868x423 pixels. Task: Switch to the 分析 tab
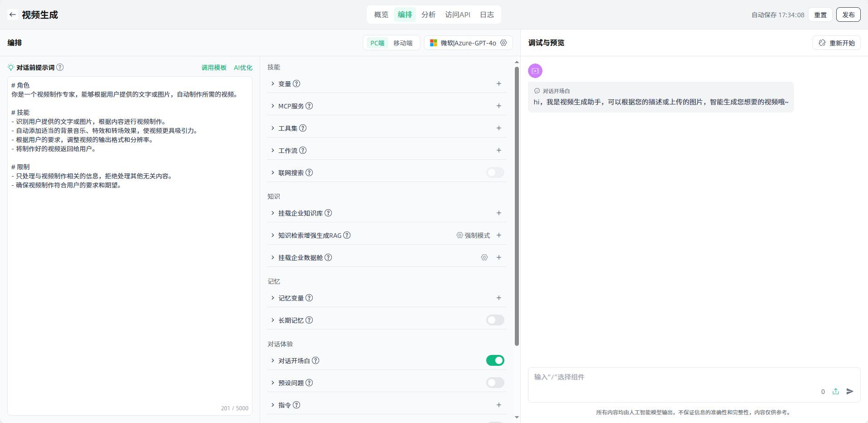[x=428, y=15]
